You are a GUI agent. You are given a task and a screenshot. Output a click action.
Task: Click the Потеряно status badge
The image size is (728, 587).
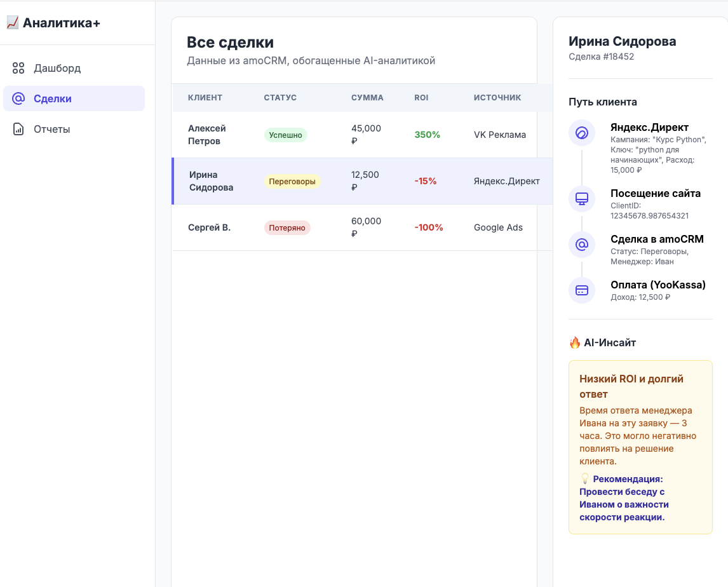(x=286, y=227)
